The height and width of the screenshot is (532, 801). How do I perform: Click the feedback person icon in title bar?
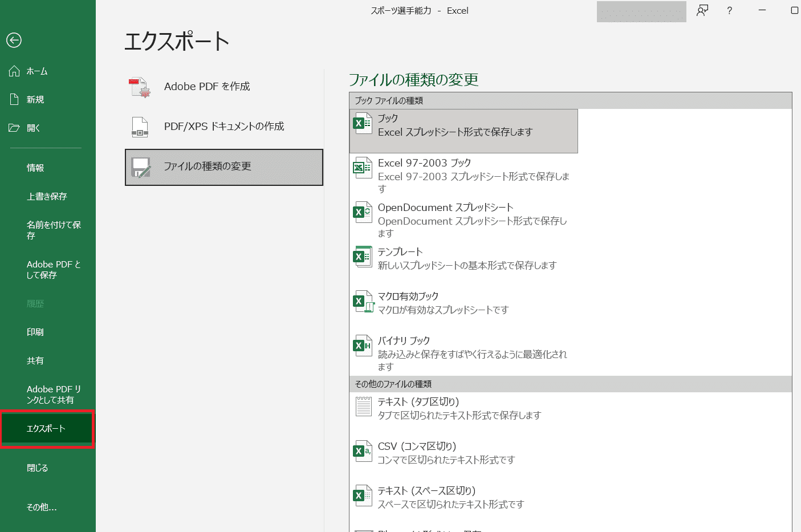tap(702, 10)
